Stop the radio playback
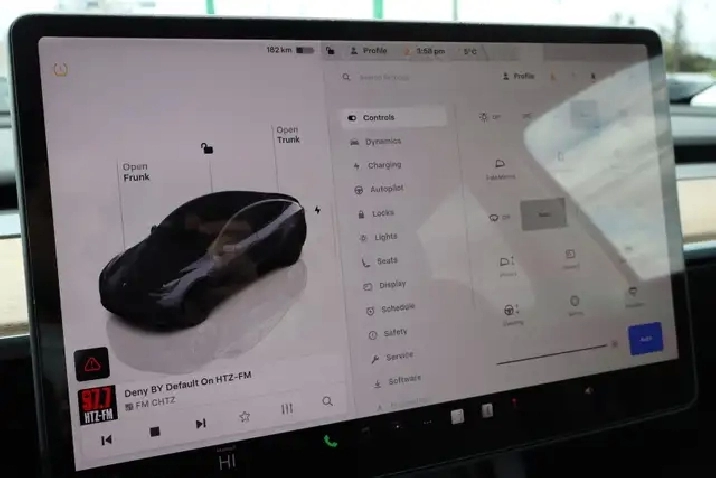 pos(155,432)
